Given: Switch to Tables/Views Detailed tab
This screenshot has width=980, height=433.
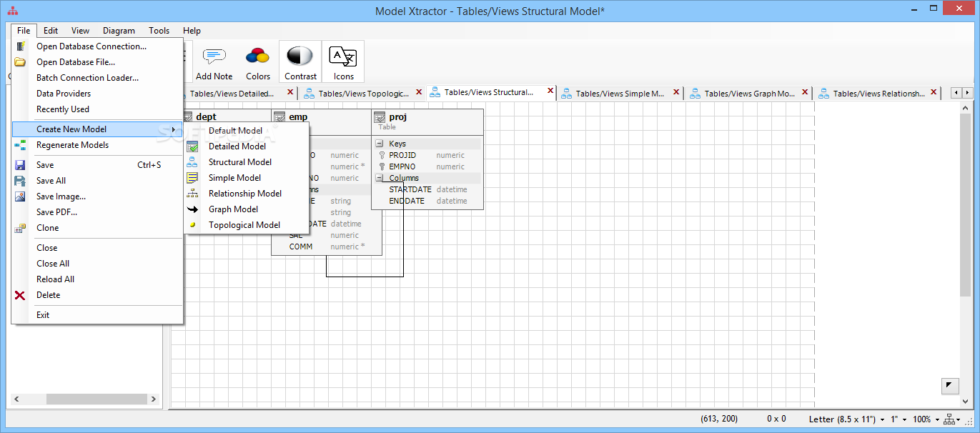Looking at the screenshot, I should point(232,93).
